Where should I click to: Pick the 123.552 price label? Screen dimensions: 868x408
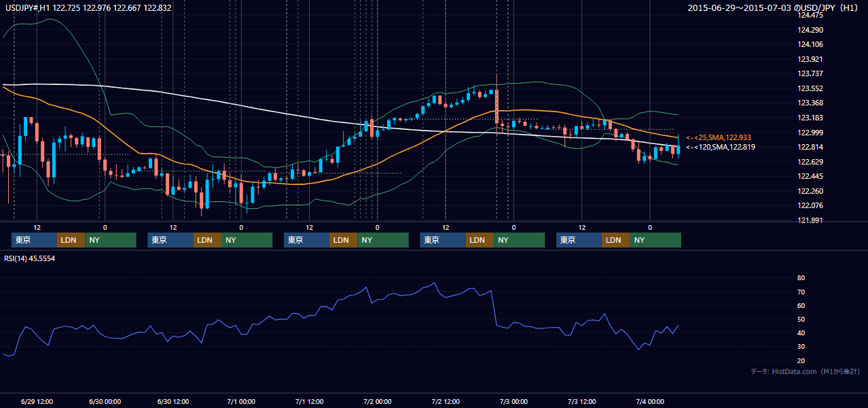[x=812, y=88]
